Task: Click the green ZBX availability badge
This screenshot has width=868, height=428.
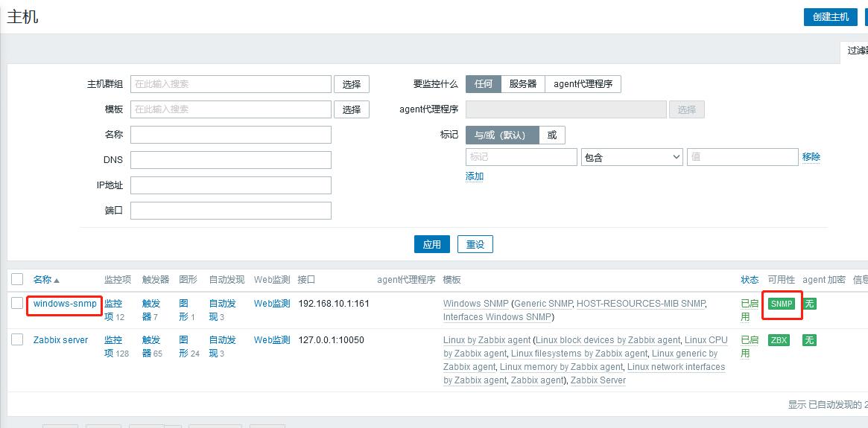Action: point(779,340)
